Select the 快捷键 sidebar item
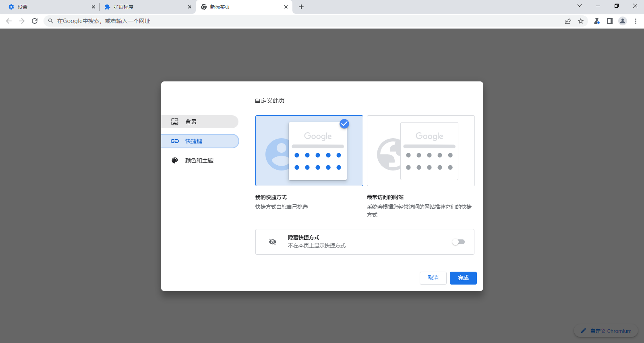The image size is (644, 343). pos(200,141)
